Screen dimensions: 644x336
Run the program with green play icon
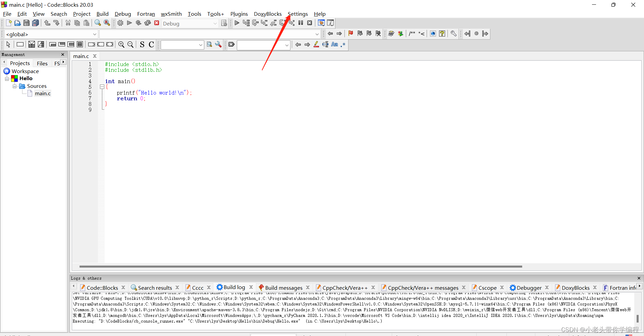tap(129, 23)
